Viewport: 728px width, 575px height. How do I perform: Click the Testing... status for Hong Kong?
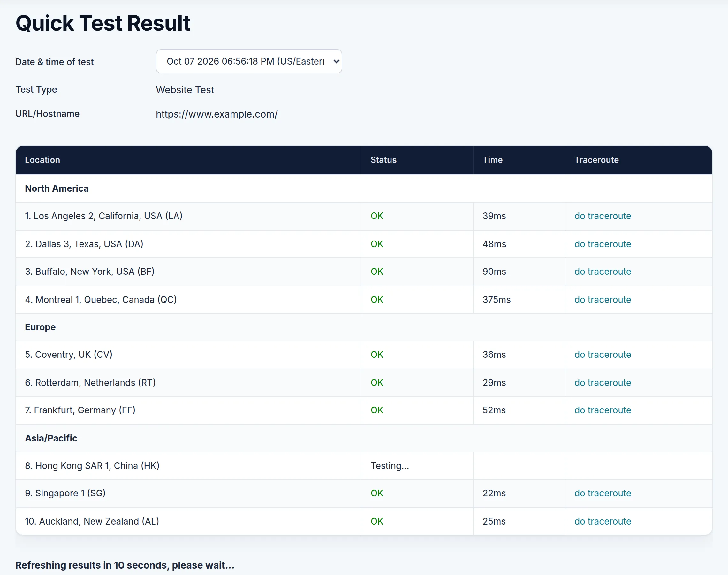click(390, 465)
